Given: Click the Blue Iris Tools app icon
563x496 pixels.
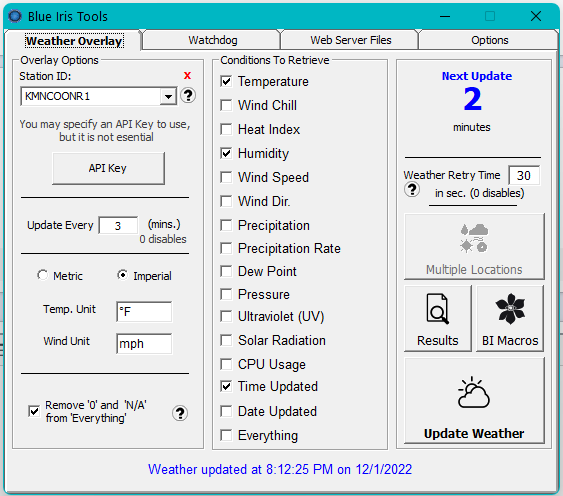Looking at the screenshot, I should coord(15,17).
